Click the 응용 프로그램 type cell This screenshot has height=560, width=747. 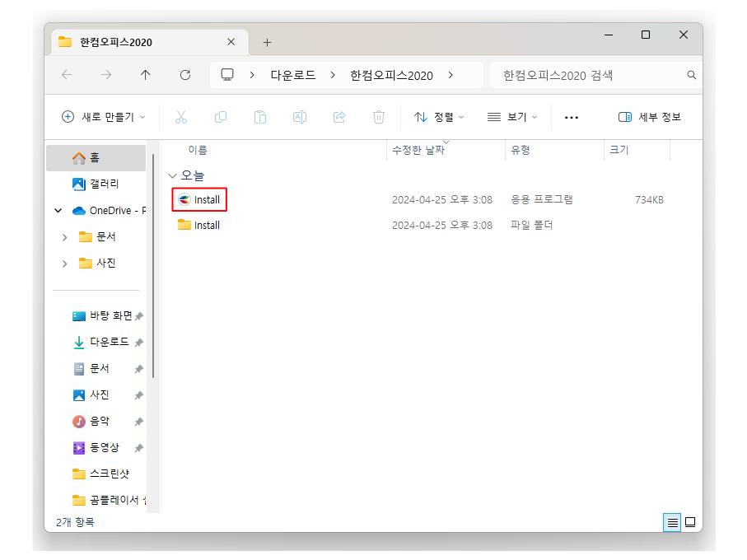tap(542, 200)
